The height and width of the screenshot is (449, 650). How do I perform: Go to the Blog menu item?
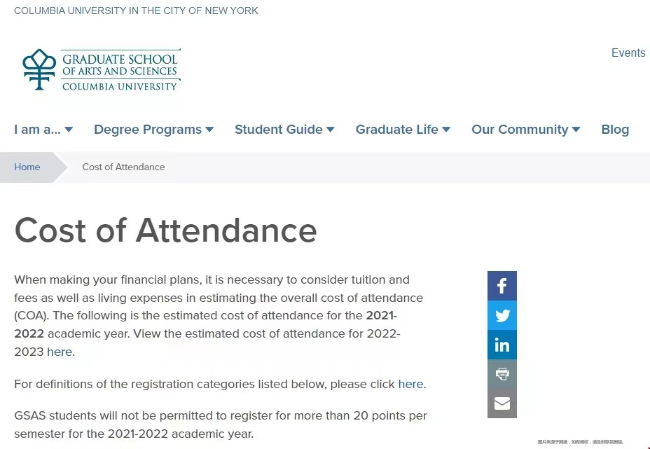click(615, 130)
